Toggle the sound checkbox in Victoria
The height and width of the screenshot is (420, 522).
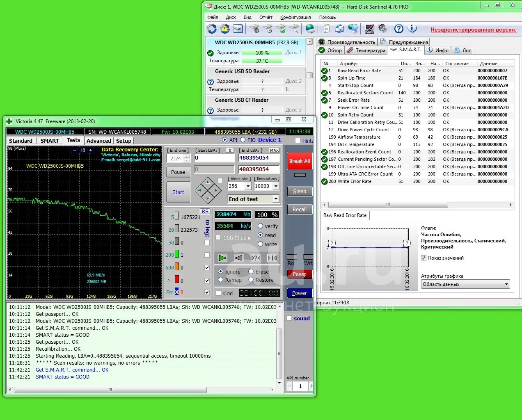289,318
